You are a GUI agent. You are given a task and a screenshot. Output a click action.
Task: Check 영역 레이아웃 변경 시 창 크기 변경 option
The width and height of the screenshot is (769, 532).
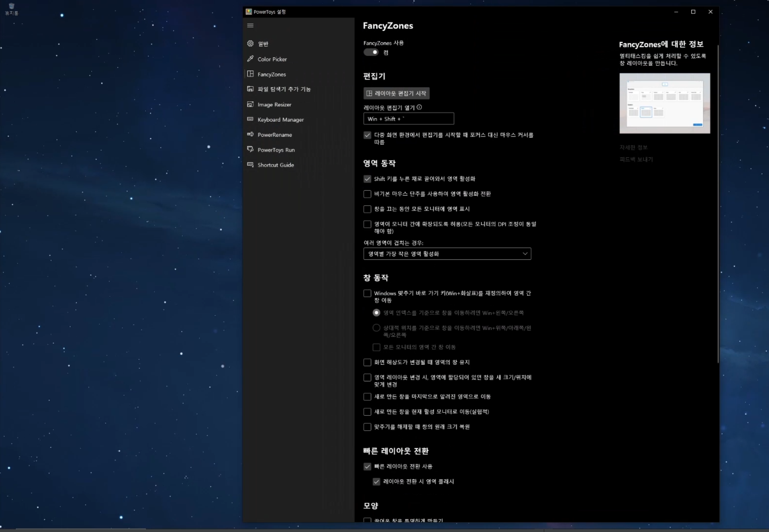367,377
